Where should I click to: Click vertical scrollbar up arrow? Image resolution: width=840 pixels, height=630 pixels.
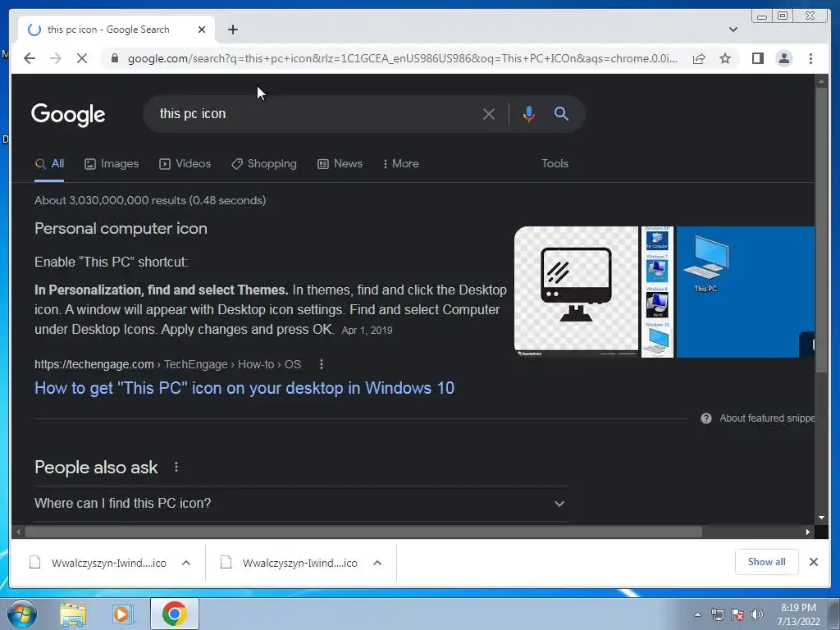(x=821, y=81)
